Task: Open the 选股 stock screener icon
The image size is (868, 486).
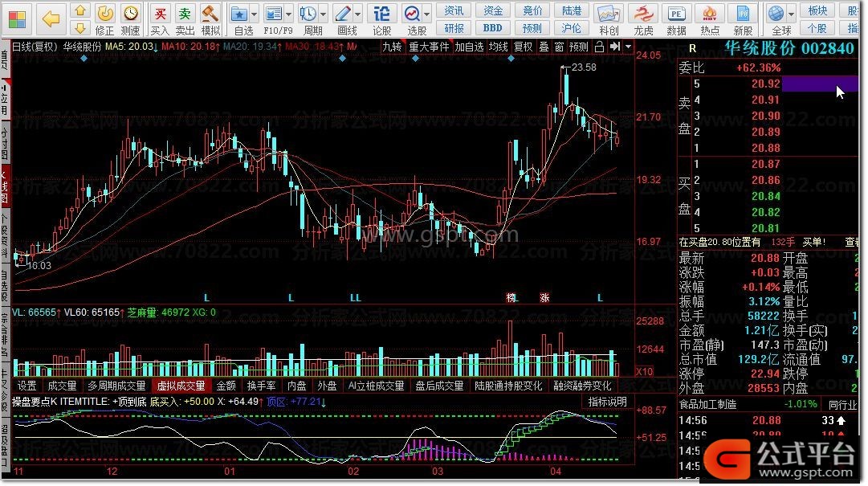Action: pyautogui.click(x=413, y=14)
